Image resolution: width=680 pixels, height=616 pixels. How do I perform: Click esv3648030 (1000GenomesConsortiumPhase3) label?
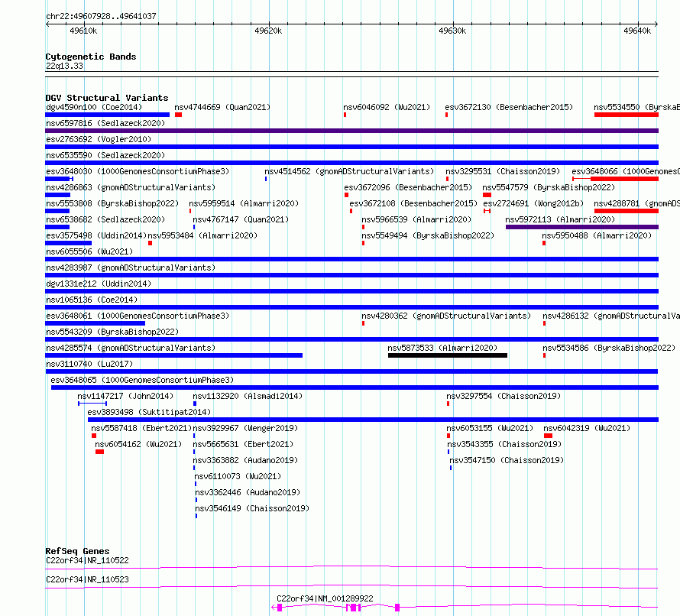pos(138,171)
